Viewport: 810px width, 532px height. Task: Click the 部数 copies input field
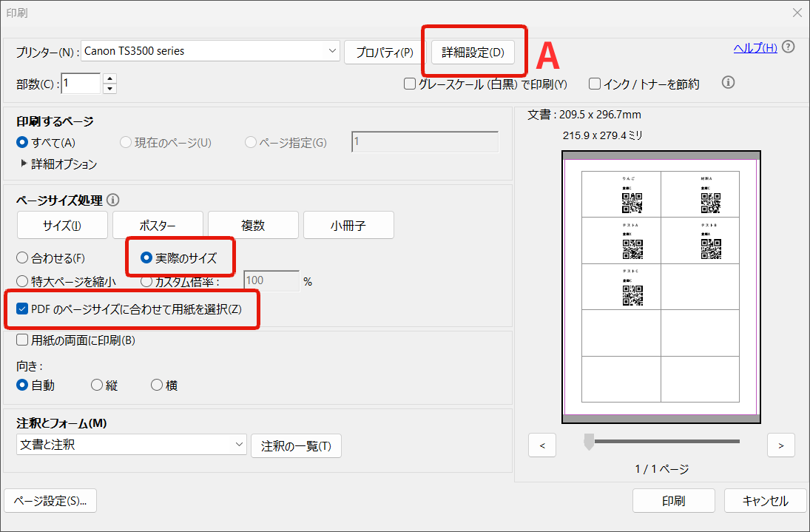81,83
